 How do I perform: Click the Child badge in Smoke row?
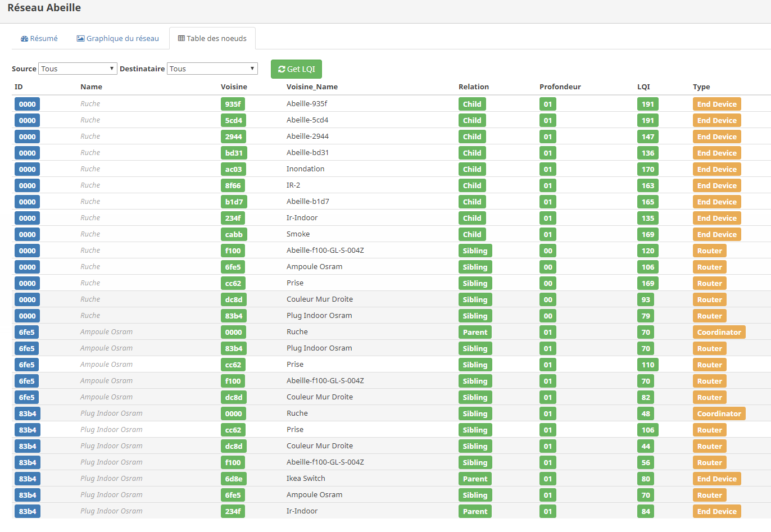point(472,234)
